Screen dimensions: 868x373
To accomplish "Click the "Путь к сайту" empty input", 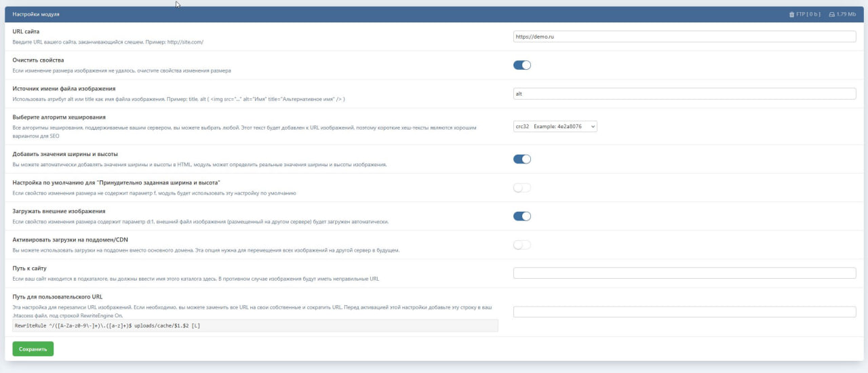I will [x=684, y=273].
